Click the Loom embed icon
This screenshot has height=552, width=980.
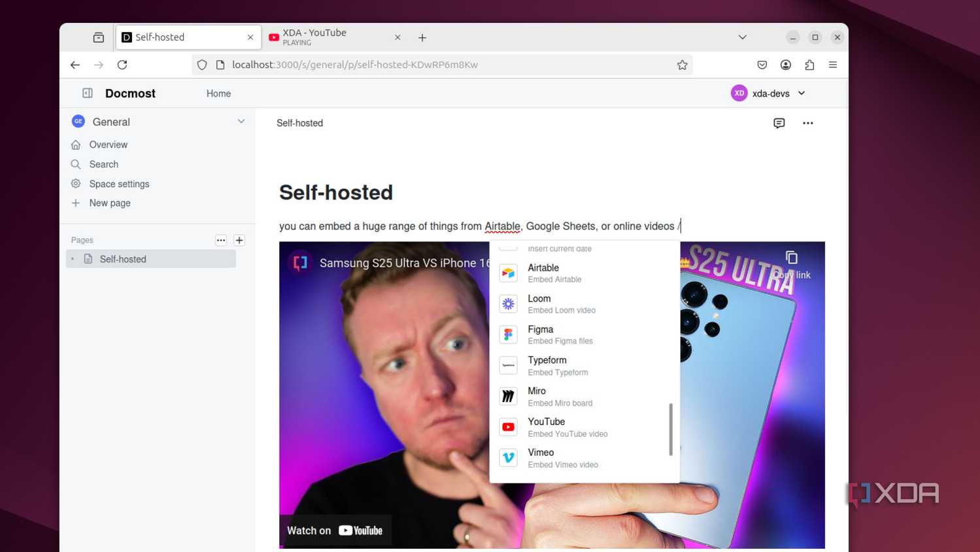(x=508, y=303)
